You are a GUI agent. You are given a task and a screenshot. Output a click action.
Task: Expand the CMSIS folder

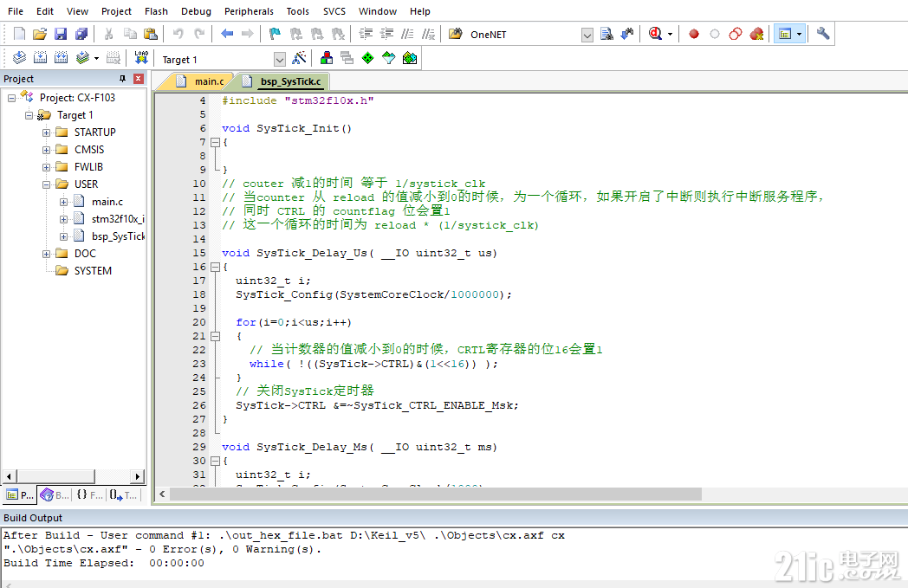pyautogui.click(x=46, y=150)
